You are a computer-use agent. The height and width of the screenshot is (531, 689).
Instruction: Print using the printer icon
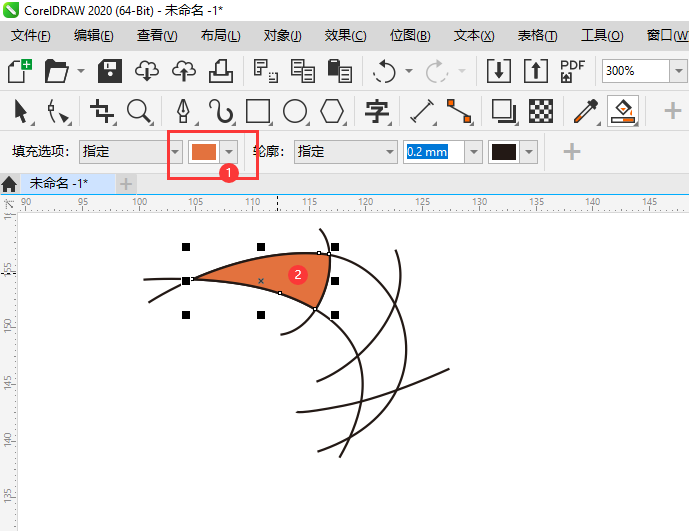[x=221, y=71]
